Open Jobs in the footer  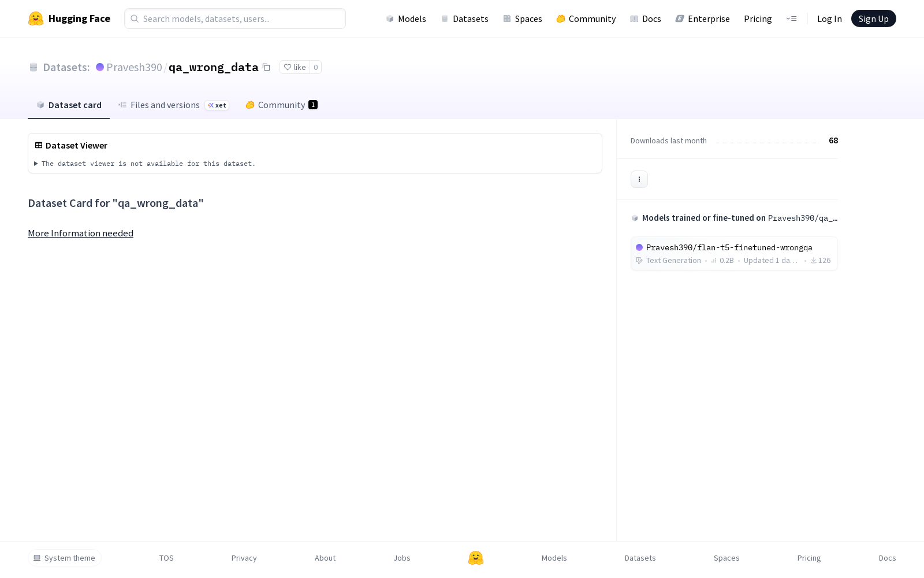tap(402, 558)
